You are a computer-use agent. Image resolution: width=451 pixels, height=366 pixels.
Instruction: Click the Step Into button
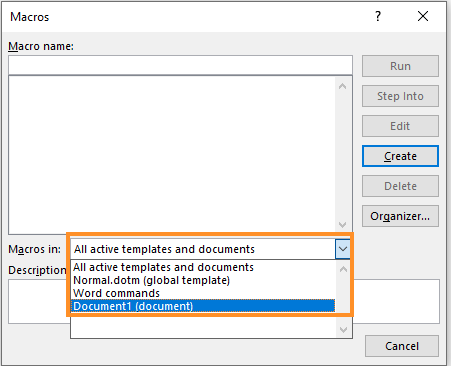coord(400,96)
